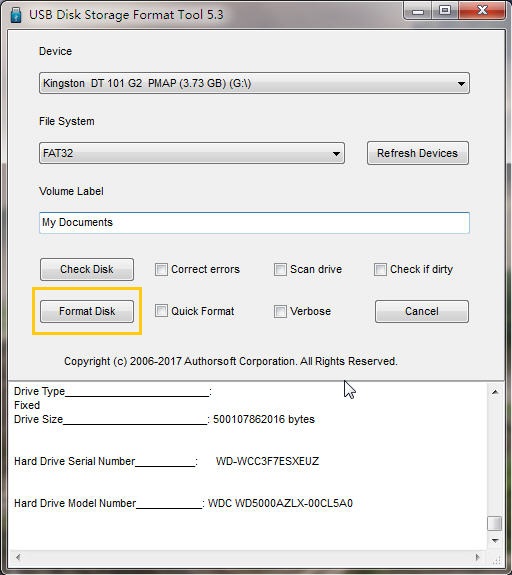
Task: Click the scroll right arrow in log pane
Action: (x=477, y=557)
